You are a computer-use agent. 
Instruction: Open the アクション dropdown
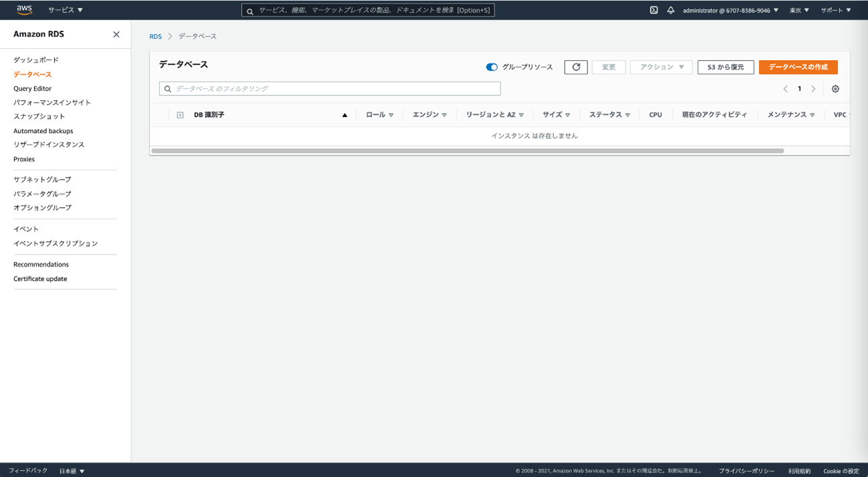661,67
